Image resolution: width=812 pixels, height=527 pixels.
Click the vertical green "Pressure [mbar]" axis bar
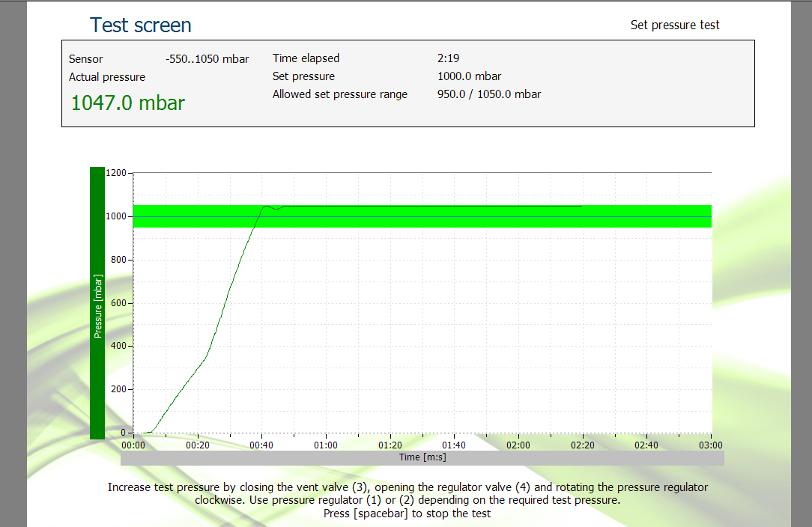tap(97, 303)
